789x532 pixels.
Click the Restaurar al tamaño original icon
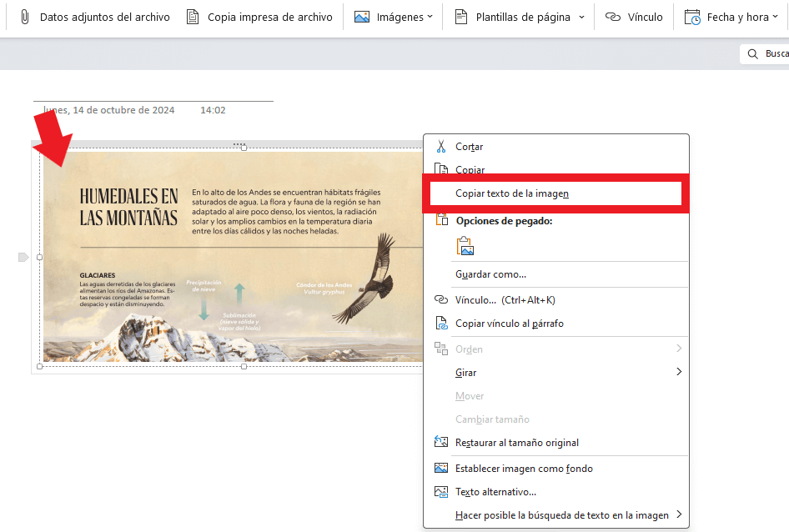441,442
